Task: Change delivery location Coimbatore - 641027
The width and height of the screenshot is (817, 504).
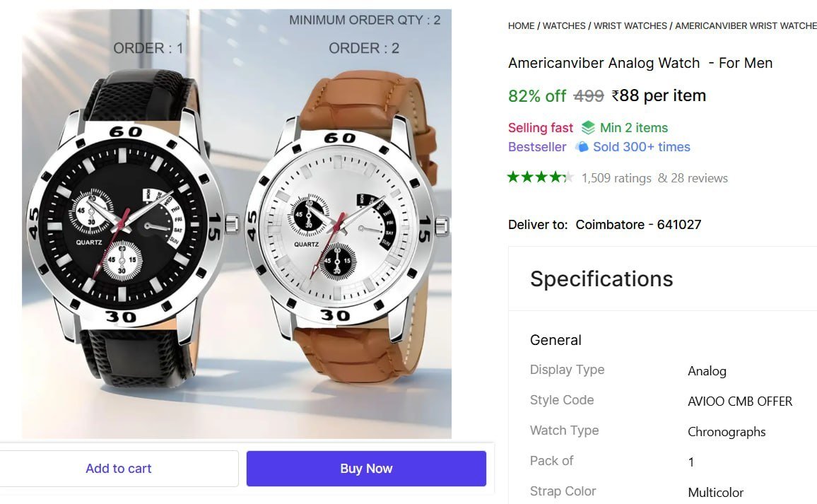Action: [x=637, y=225]
